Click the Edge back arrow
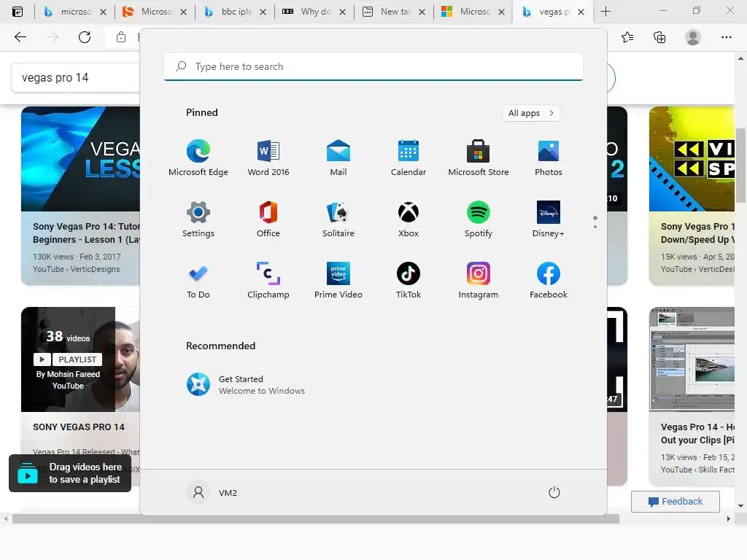Viewport: 747px width, 560px height. pos(20,37)
